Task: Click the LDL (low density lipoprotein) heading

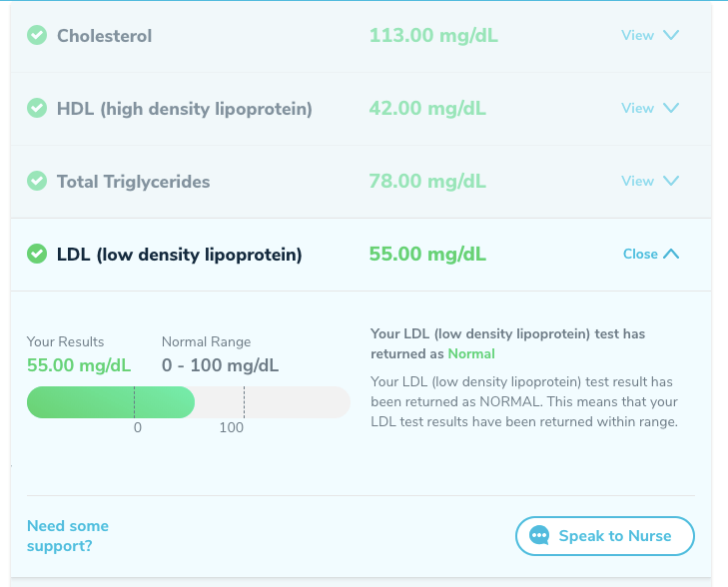Action: coord(179,255)
